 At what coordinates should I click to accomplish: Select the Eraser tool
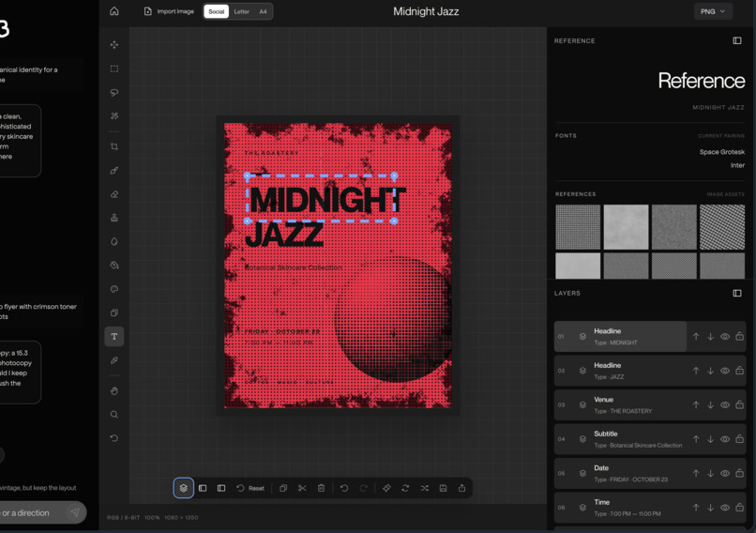tap(114, 194)
